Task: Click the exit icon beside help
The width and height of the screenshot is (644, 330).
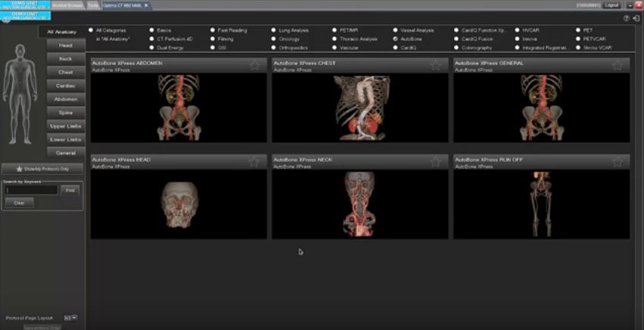Action: (636, 18)
